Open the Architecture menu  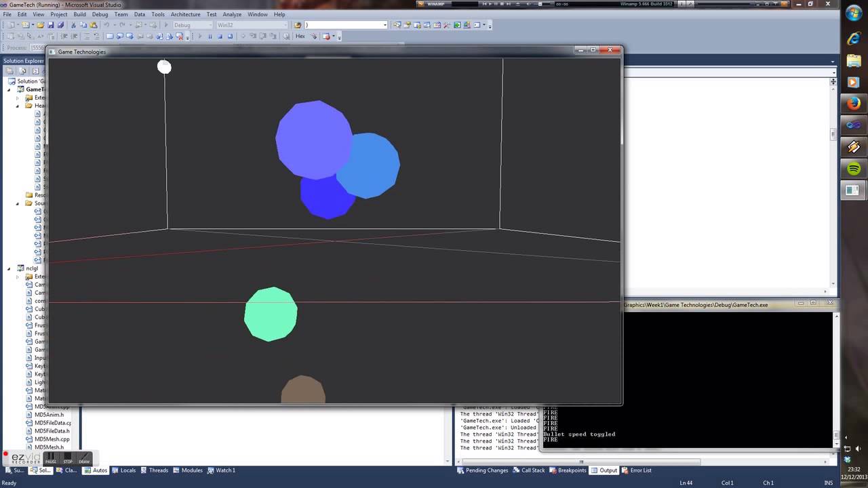[185, 14]
